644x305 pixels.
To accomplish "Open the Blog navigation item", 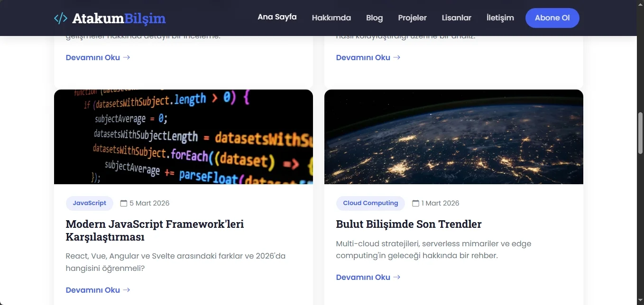I will pyautogui.click(x=375, y=18).
